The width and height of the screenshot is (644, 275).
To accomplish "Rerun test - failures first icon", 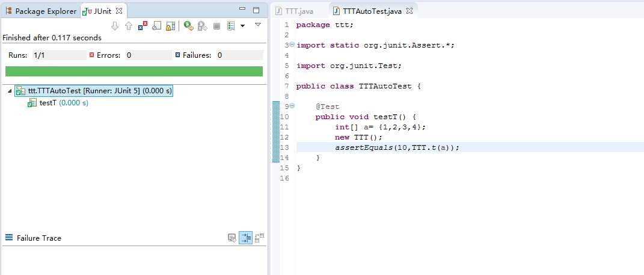I will (x=202, y=26).
